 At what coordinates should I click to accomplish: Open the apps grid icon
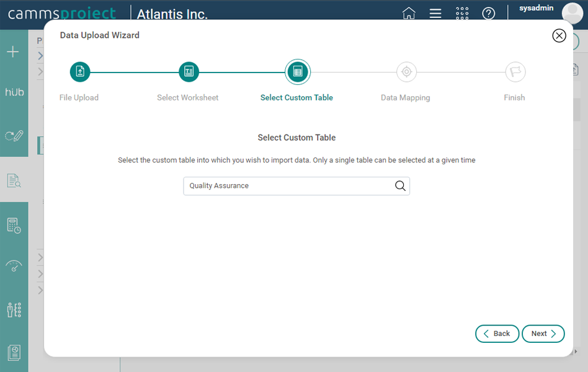462,14
